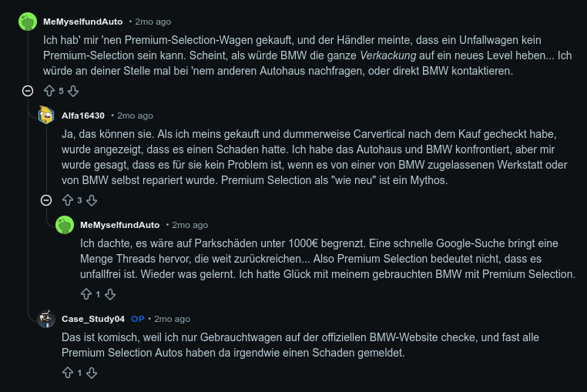Collapse Alfa16430's reply thread
The width and height of the screenshot is (587, 392).
[46, 200]
